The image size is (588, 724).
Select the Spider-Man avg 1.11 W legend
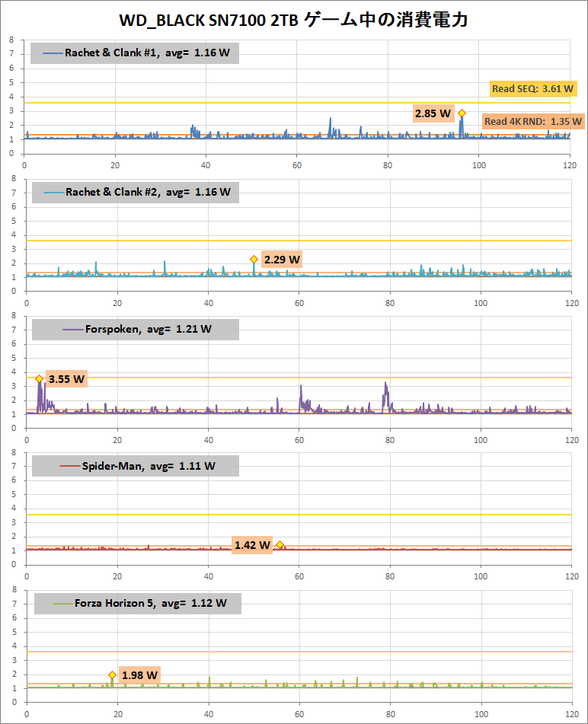(x=136, y=466)
